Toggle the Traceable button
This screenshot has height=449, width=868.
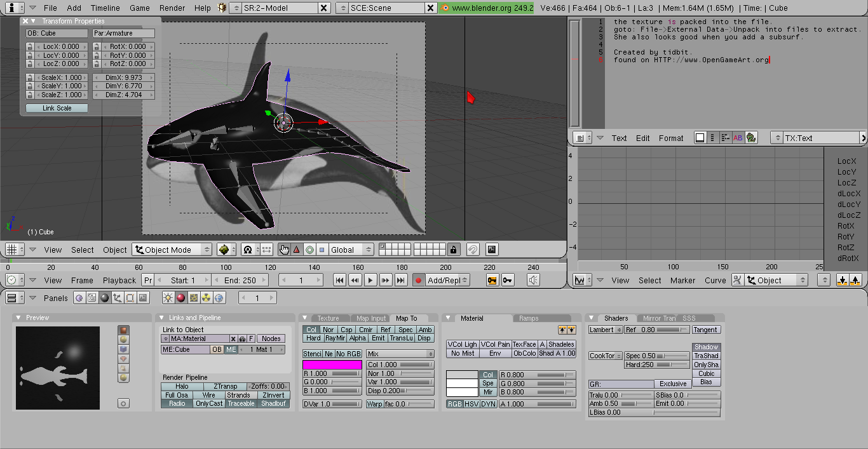(x=241, y=404)
